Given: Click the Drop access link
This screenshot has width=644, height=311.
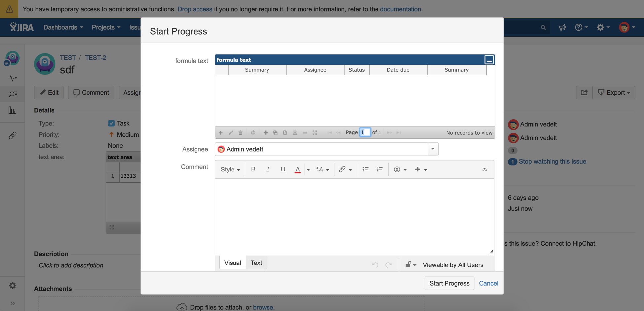Looking at the screenshot, I should (195, 9).
